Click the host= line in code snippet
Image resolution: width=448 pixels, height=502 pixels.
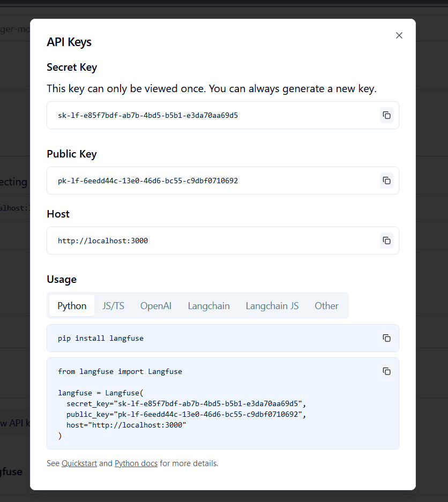[x=126, y=425]
